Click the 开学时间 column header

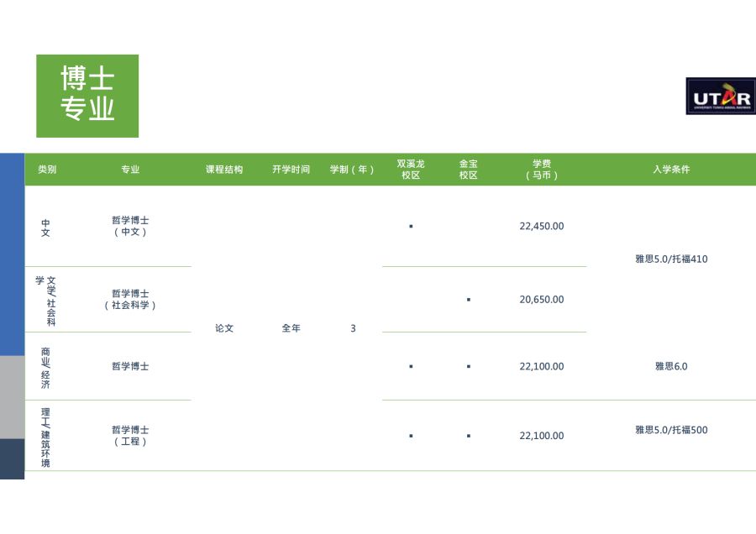pos(291,170)
